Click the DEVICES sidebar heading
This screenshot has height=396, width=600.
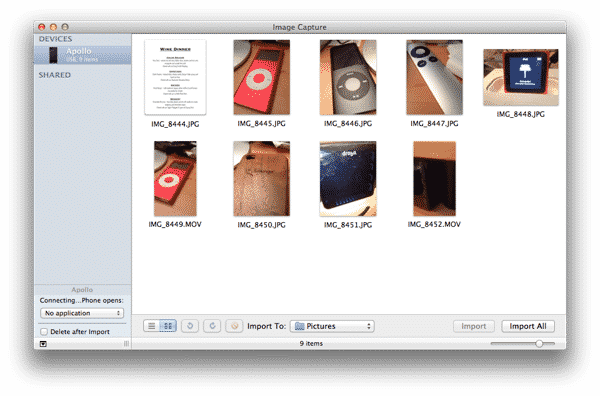click(x=55, y=39)
